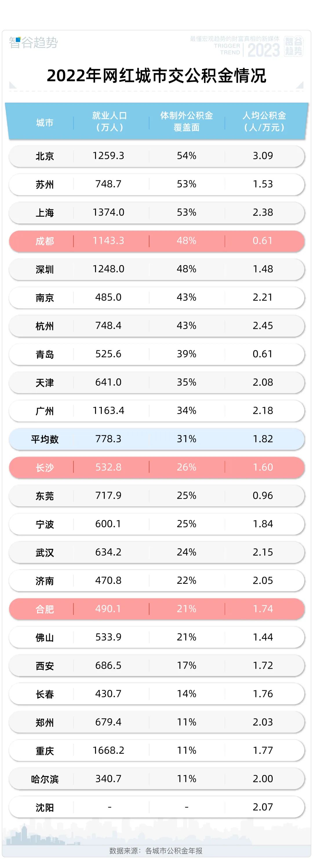Click the chart title 2022年网红城市交公积金情况
The width and height of the screenshot is (313, 868).
[x=156, y=75]
